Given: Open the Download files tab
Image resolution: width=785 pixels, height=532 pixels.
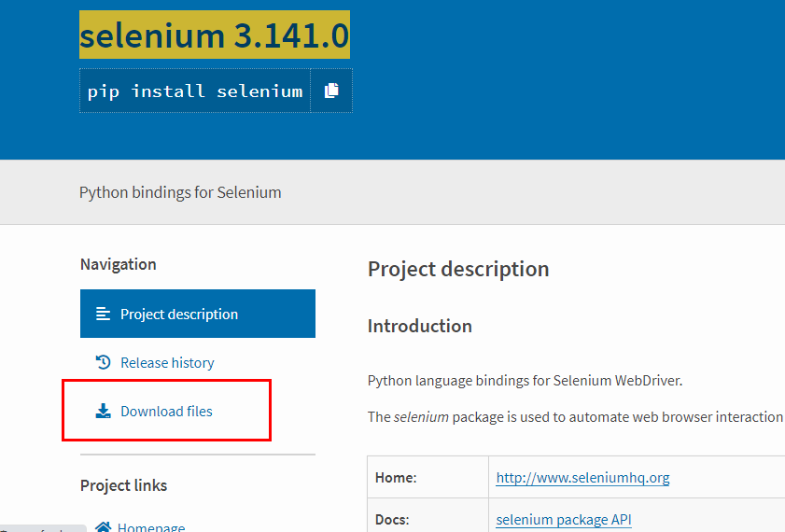Looking at the screenshot, I should click(x=166, y=411).
